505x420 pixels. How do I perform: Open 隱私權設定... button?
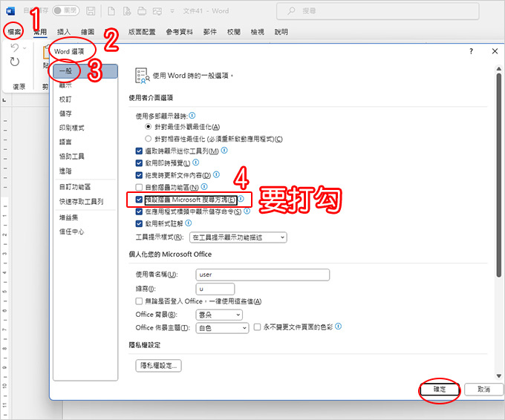[x=158, y=366]
